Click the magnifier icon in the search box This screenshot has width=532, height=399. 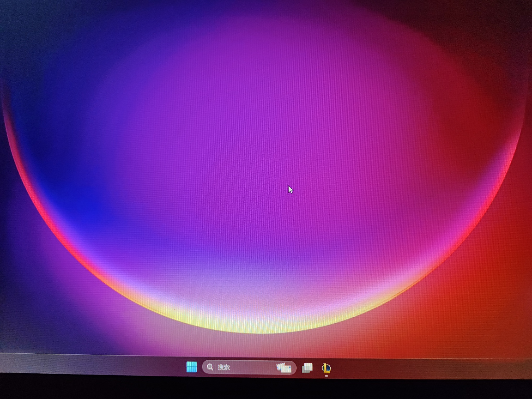point(210,367)
